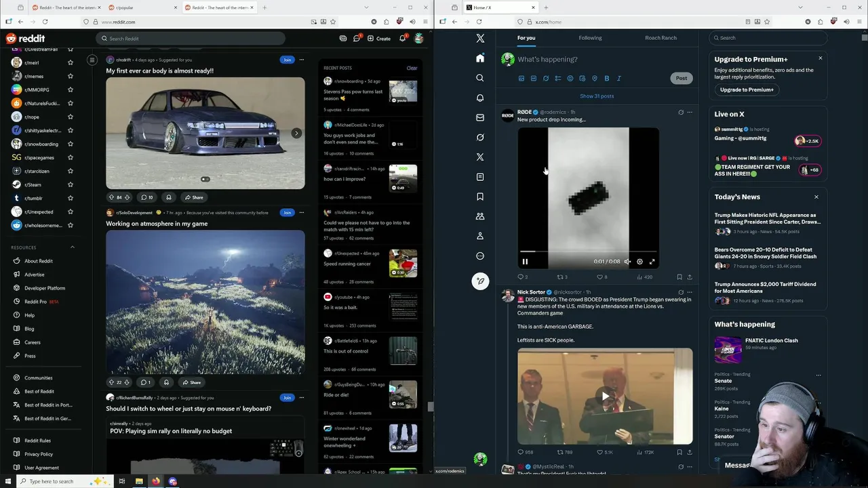This screenshot has height=488, width=868.
Task: Open more menu on Nick Sortor post
Action: coord(690,292)
